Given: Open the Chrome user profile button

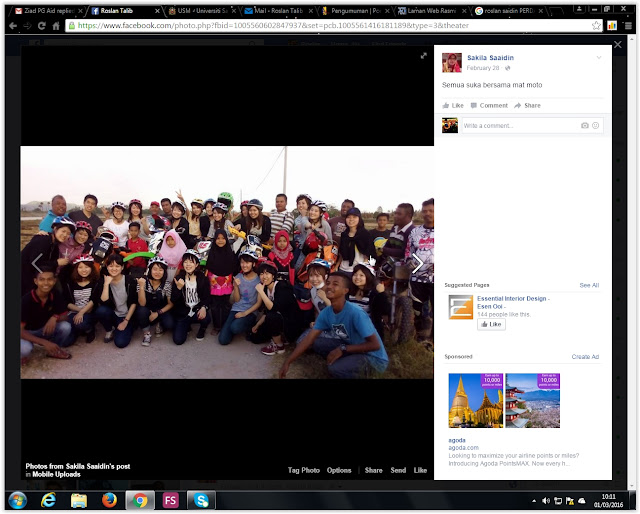Looking at the screenshot, I should (x=579, y=9).
